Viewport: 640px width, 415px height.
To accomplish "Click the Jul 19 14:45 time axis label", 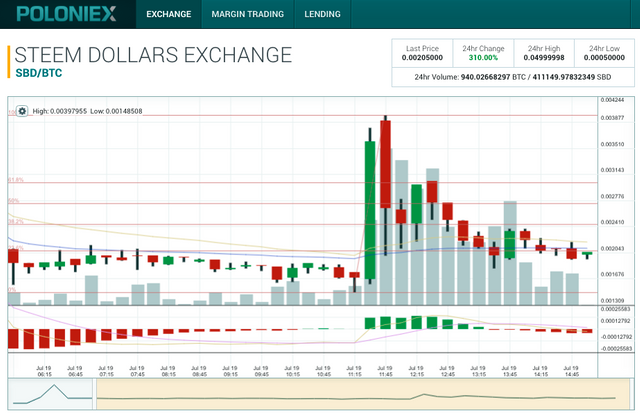I will pyautogui.click(x=571, y=371).
